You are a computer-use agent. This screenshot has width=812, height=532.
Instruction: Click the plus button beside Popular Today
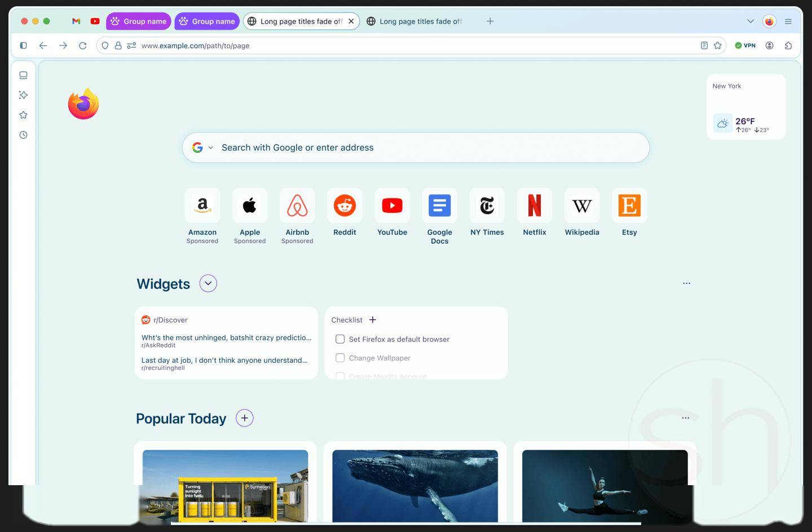click(244, 418)
